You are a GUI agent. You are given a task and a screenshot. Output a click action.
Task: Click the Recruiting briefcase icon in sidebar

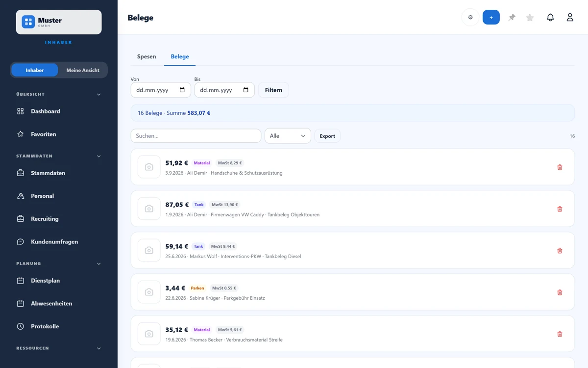pos(21,219)
